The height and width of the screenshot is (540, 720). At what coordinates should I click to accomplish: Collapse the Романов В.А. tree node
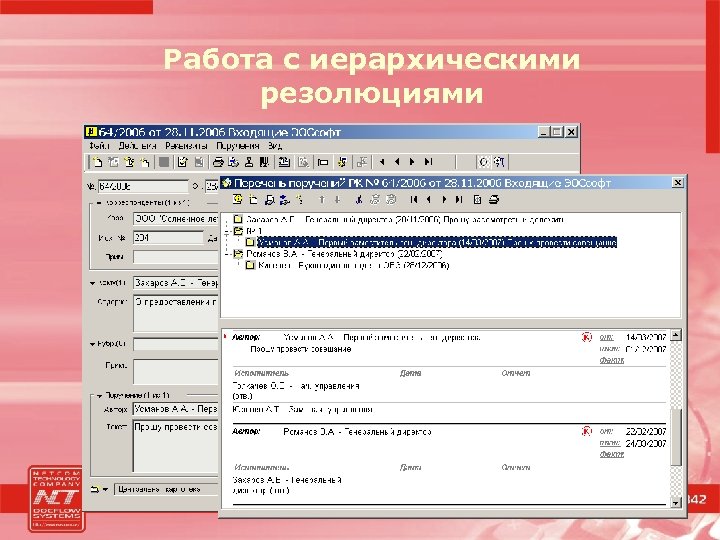[x=227, y=254]
